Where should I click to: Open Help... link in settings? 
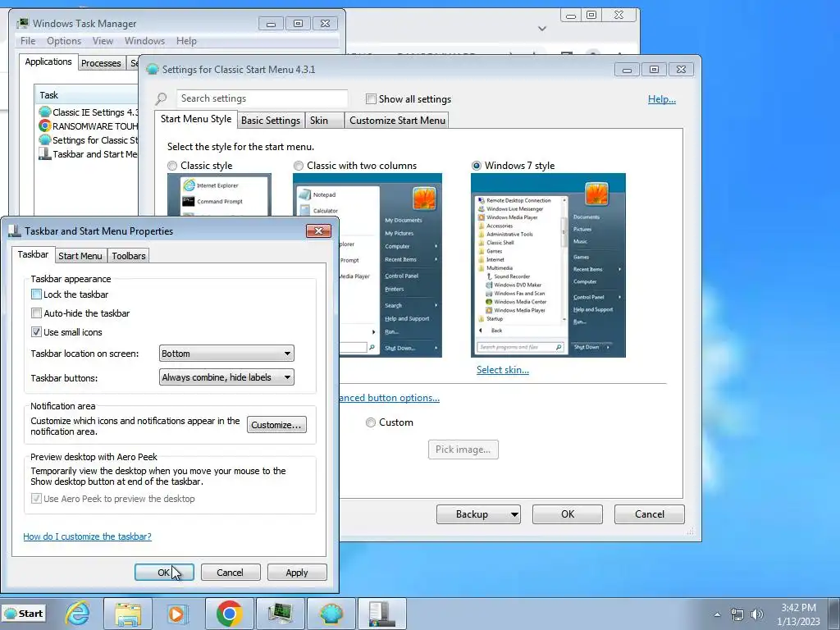[662, 99]
